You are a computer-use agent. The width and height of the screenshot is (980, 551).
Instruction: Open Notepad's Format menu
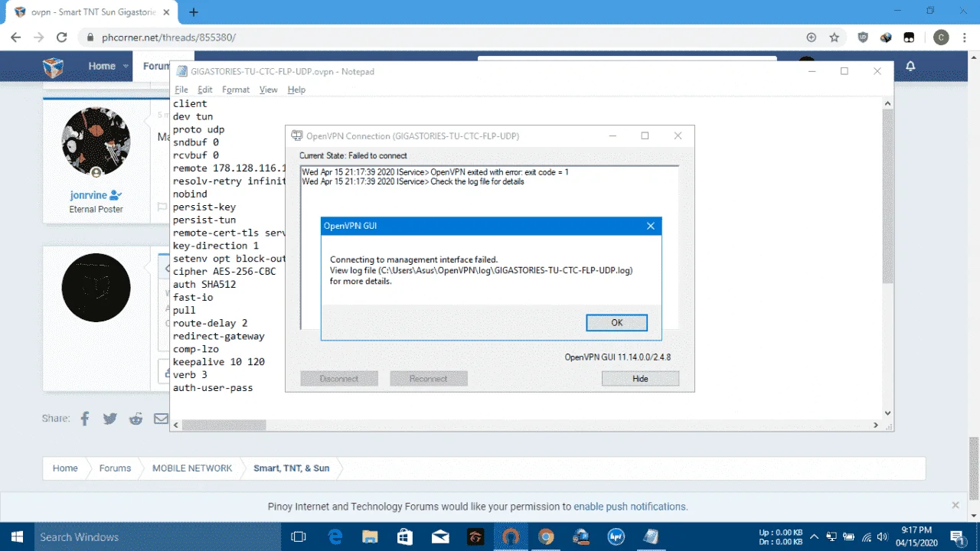point(236,90)
